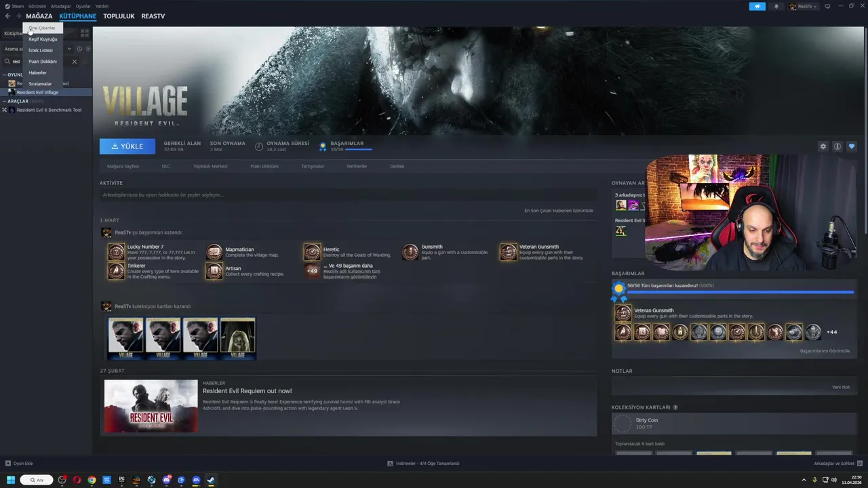Open the Steam announcements megaphone button
Viewport: 868px width, 488px height.
tap(757, 6)
